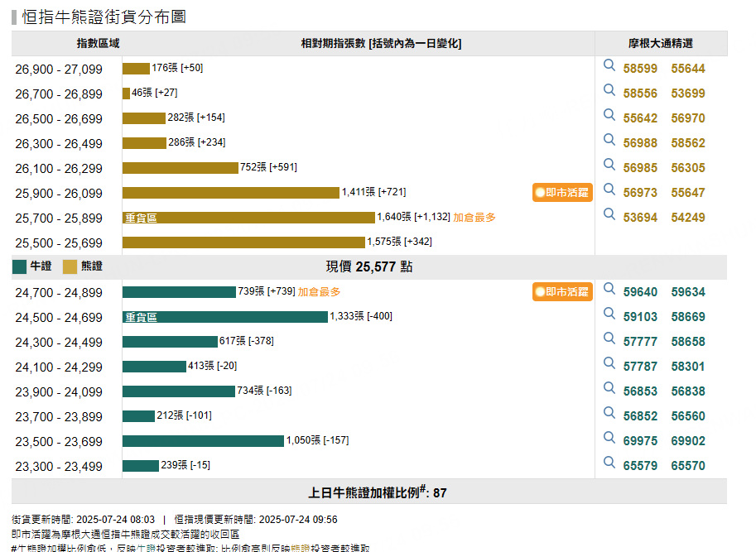Open bull warrant code 59103
The image size is (756, 552).
pyautogui.click(x=640, y=317)
